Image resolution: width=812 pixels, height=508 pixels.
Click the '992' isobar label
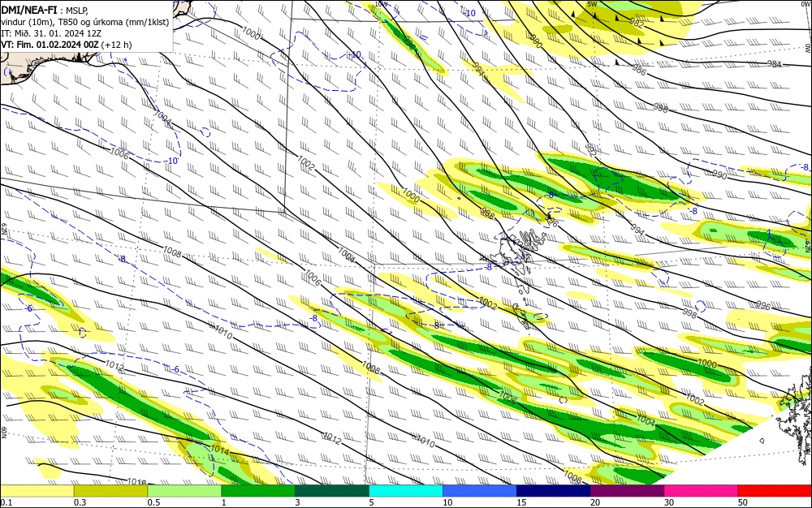click(x=591, y=149)
